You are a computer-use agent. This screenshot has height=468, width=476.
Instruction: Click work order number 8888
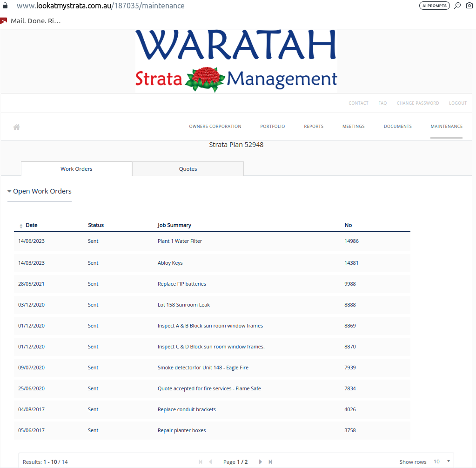tap(350, 305)
